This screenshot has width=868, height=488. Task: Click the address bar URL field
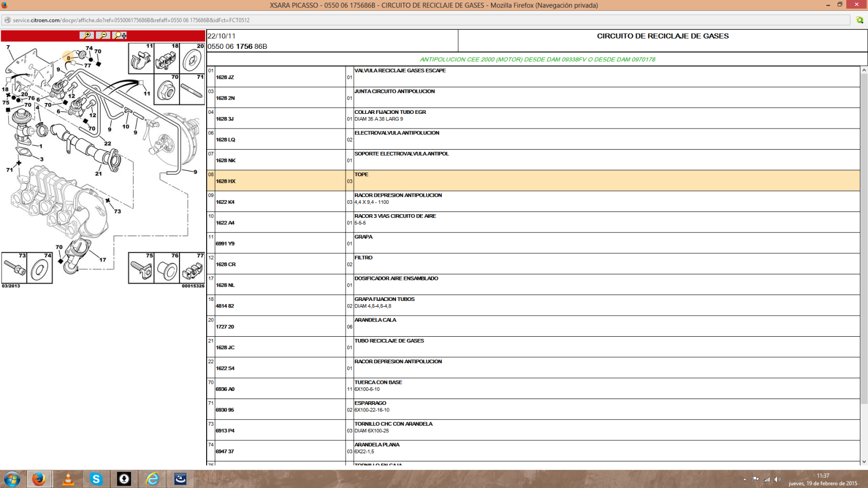click(426, 20)
